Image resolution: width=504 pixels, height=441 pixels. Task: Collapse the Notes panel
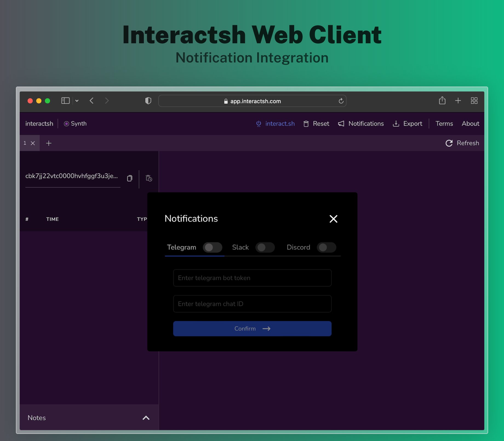[146, 418]
